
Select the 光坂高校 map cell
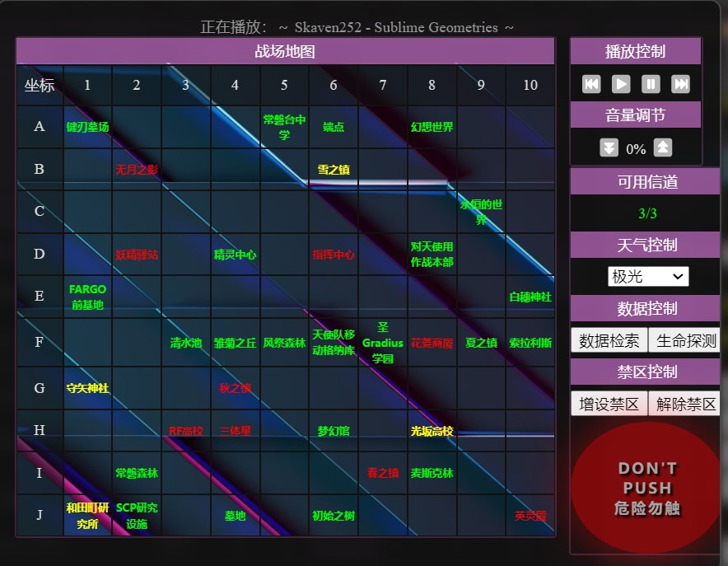click(432, 431)
